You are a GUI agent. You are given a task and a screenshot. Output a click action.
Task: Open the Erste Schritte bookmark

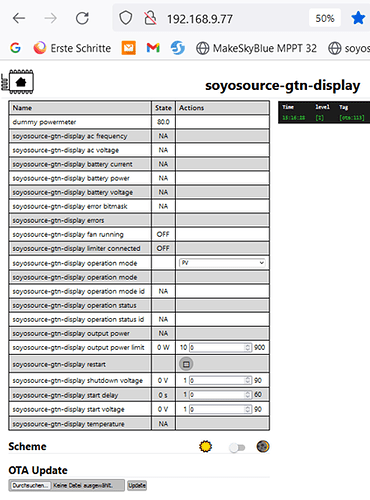pos(72,48)
